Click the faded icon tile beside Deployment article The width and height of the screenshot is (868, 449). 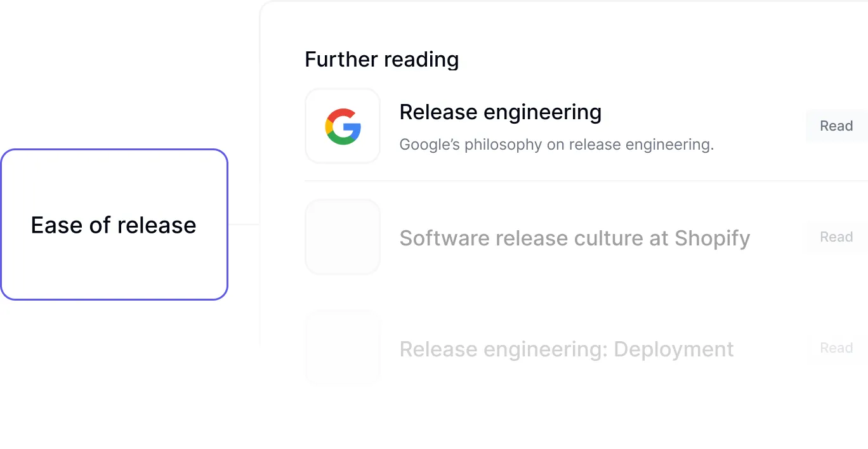[343, 348]
